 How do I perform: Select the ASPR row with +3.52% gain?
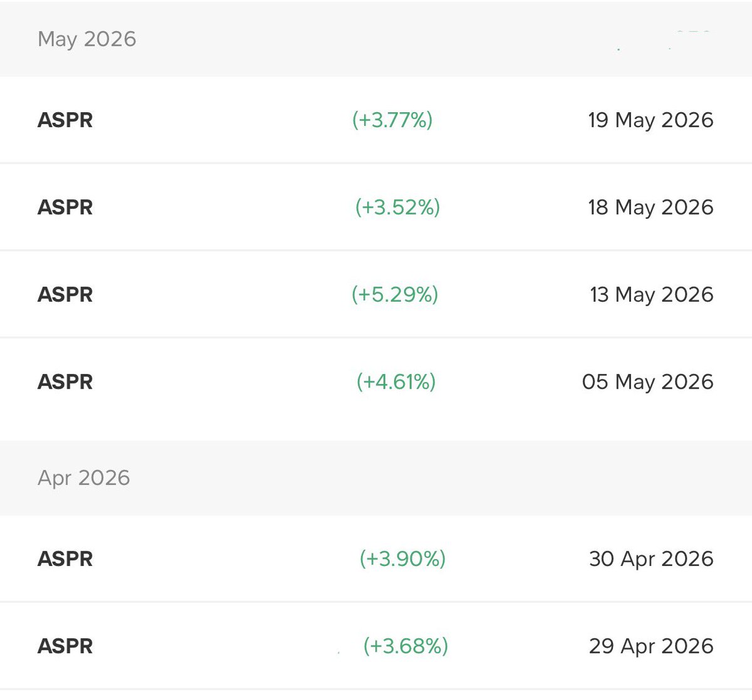(376, 207)
